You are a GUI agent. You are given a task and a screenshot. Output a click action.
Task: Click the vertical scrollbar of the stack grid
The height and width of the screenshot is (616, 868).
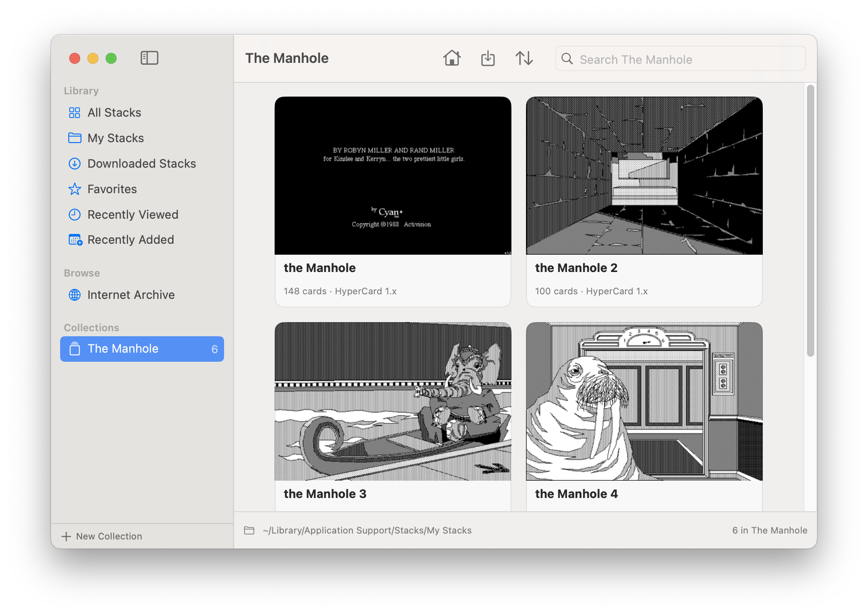pos(811,221)
